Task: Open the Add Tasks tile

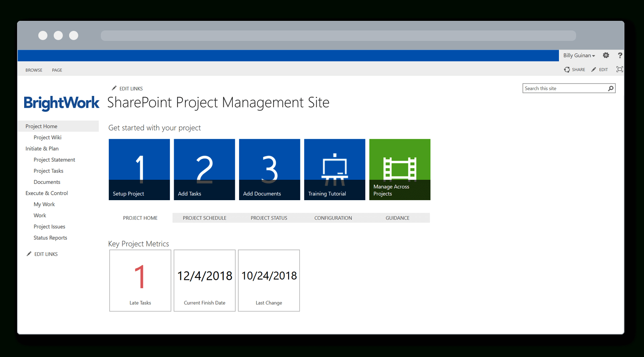Action: 204,169
